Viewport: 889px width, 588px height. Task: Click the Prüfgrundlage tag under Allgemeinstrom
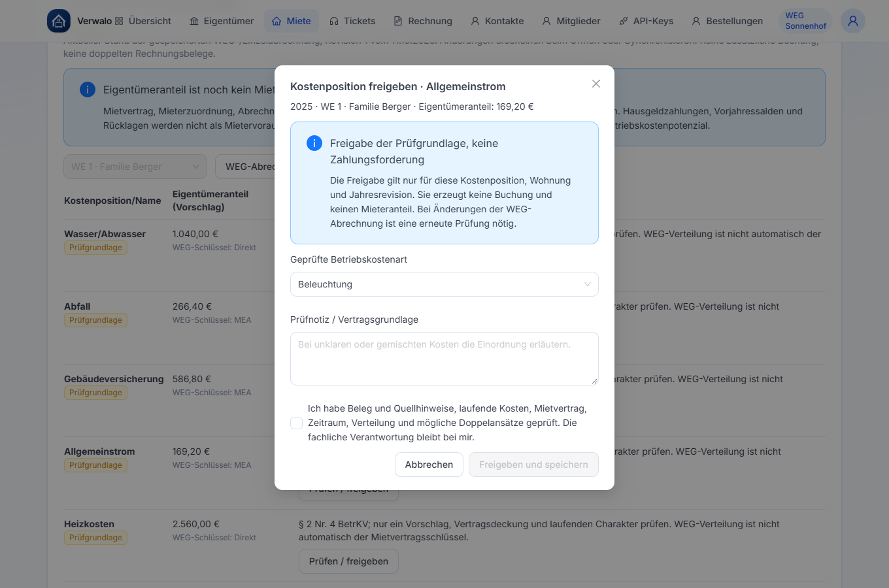click(95, 465)
